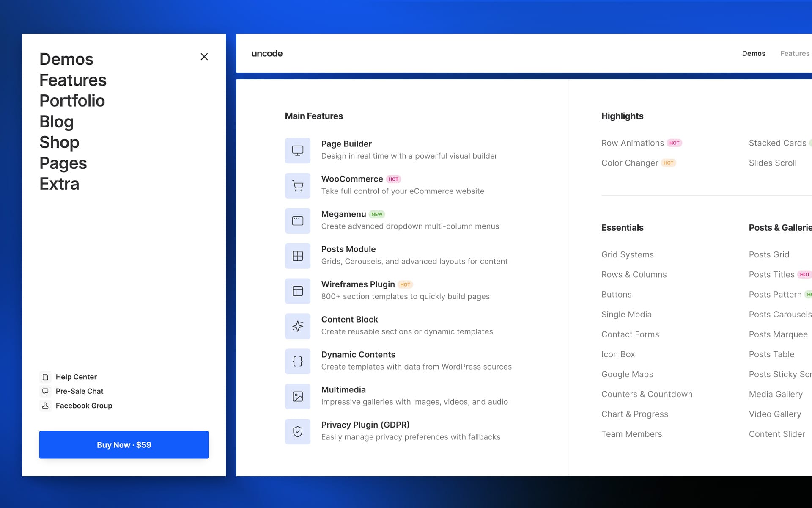Screen dimensions: 812x508
Task: Open Icon Box under Essentials
Action: 618,354
